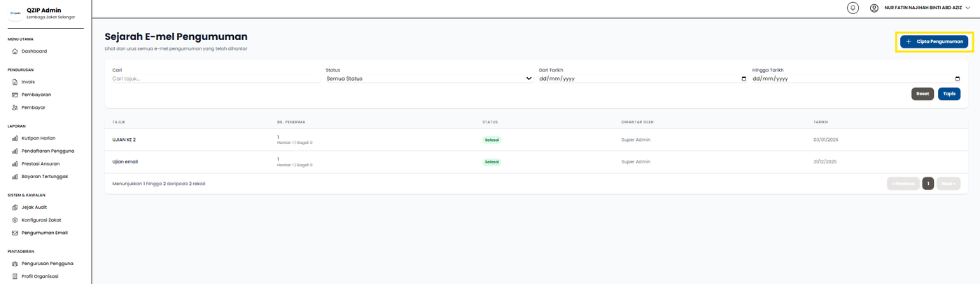The height and width of the screenshot is (284, 980).
Task: Select Bayaran Tertunggak in sidebar
Action: tap(44, 177)
